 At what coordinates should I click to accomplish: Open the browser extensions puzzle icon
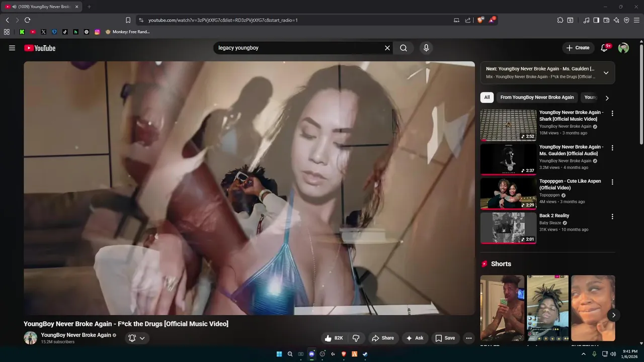[560, 20]
